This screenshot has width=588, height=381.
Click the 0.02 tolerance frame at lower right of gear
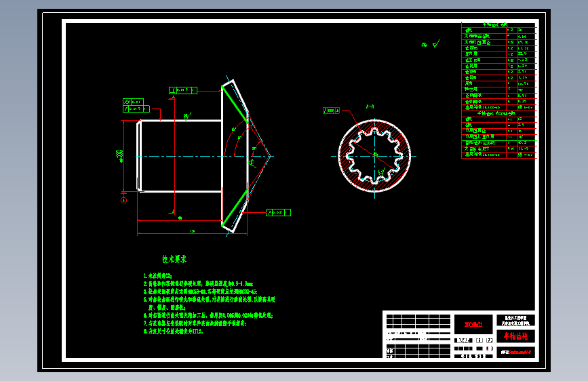[x=278, y=213]
